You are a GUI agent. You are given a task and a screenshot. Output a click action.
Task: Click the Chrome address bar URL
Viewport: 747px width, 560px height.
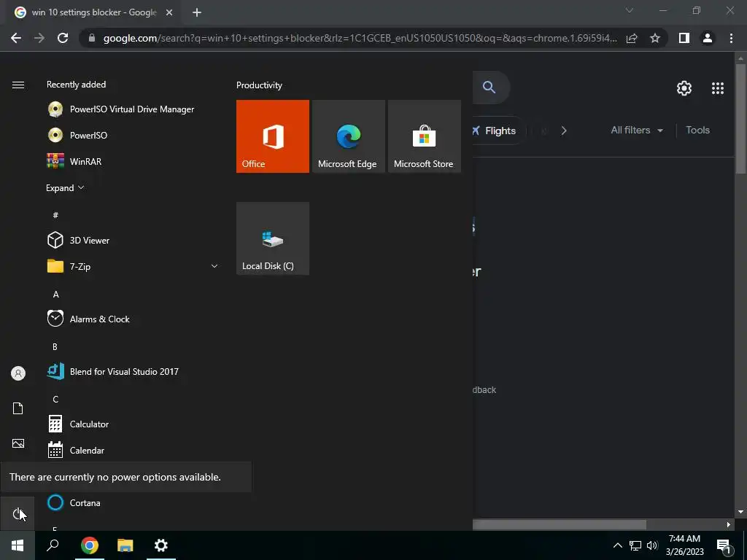[x=360, y=38]
